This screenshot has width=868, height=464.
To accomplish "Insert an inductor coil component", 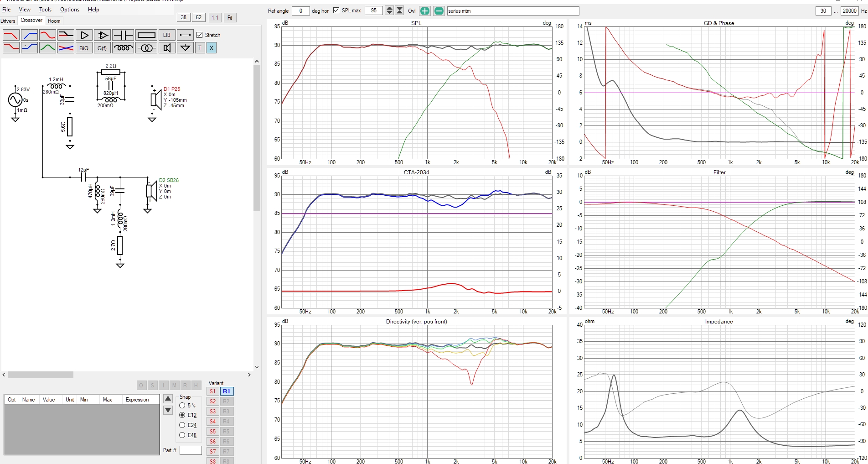I will click(x=123, y=47).
